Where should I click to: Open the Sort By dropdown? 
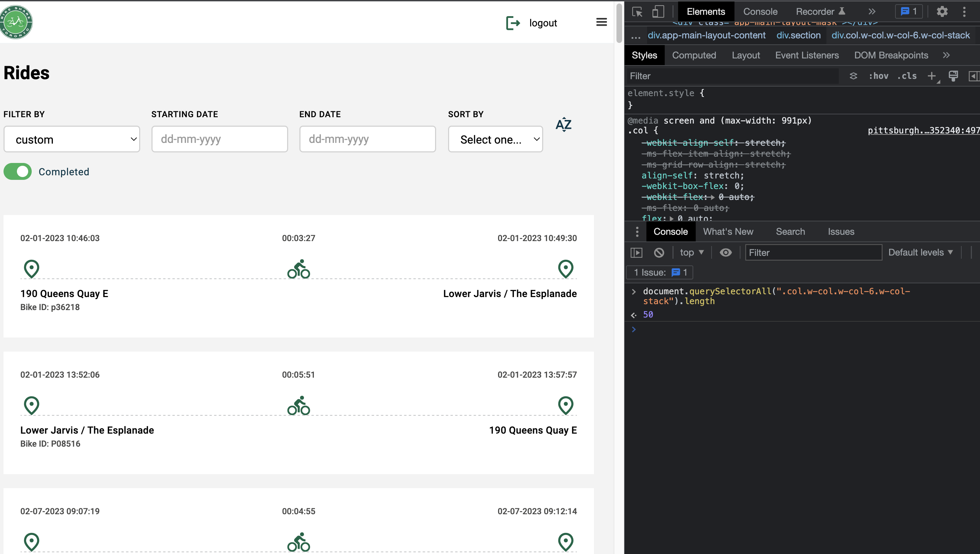495,139
